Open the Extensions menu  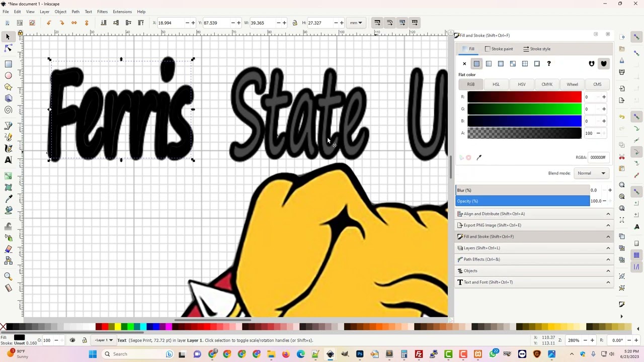pyautogui.click(x=122, y=12)
